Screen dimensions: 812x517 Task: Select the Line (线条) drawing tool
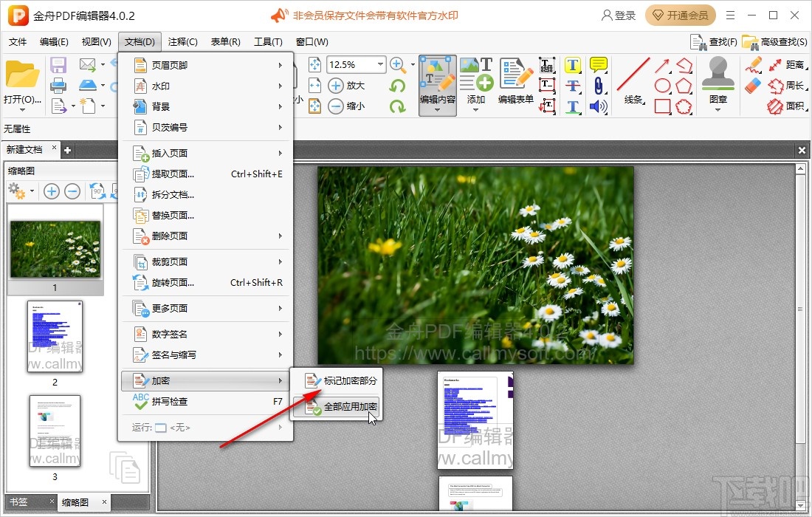point(633,81)
